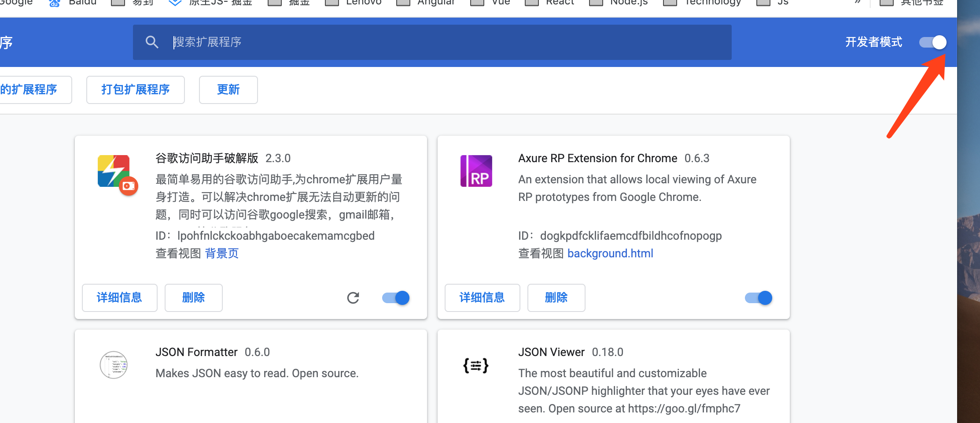Image resolution: width=980 pixels, height=423 pixels.
Task: Open the Technology bookmark folder
Action: [702, 3]
